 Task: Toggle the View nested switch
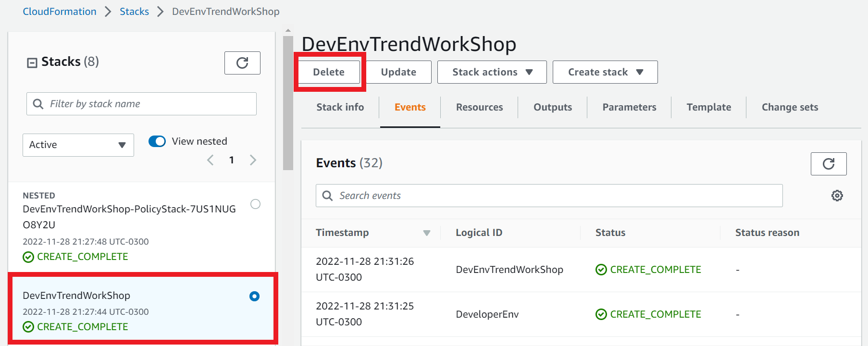(157, 141)
